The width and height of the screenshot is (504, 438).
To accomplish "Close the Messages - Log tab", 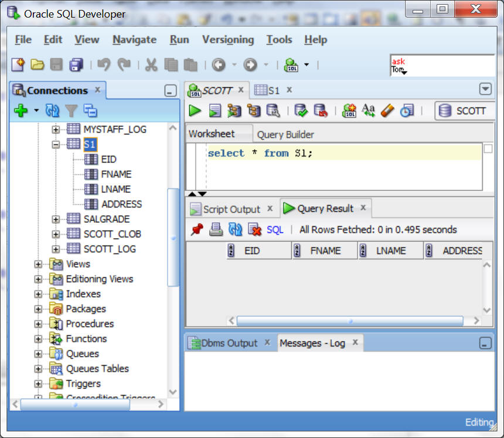I will (x=355, y=342).
